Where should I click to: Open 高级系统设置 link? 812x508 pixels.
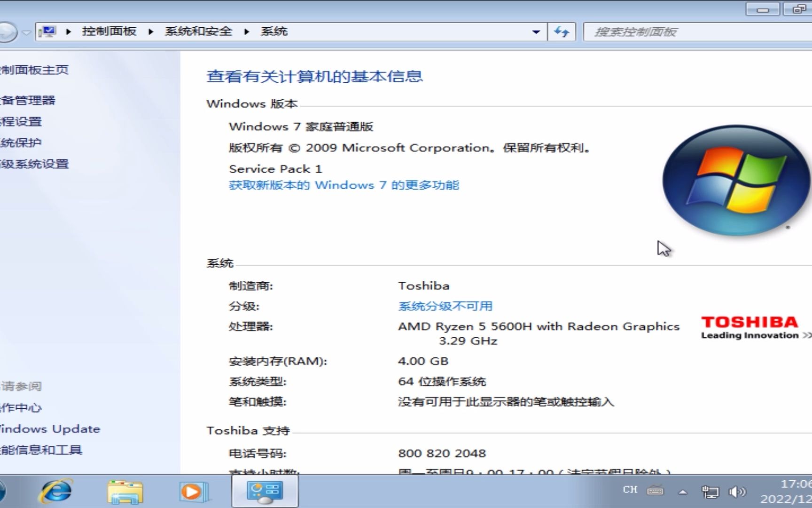coord(34,164)
